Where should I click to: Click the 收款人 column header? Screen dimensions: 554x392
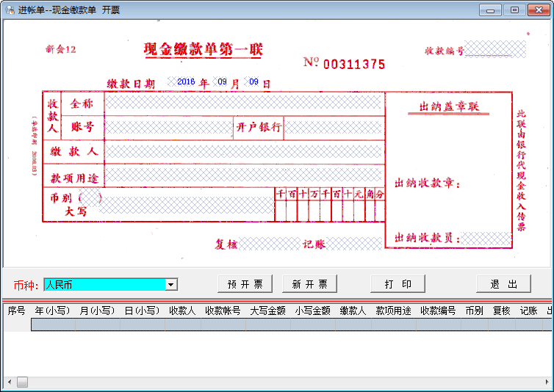coord(182,311)
